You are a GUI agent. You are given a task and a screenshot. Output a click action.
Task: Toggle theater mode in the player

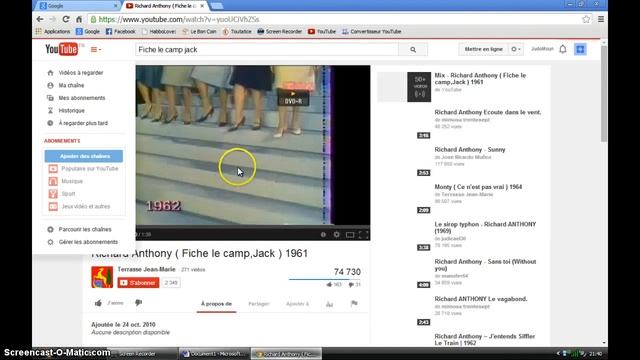[350, 234]
